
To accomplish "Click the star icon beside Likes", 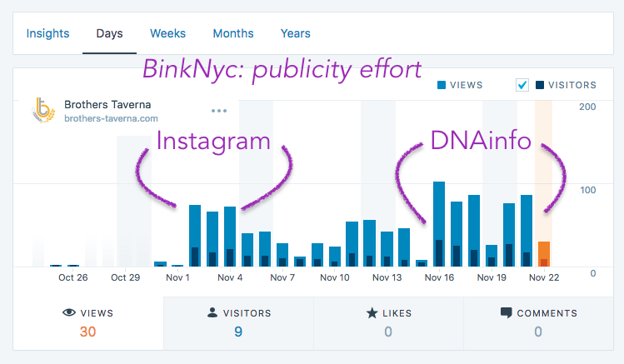I will 372,313.
